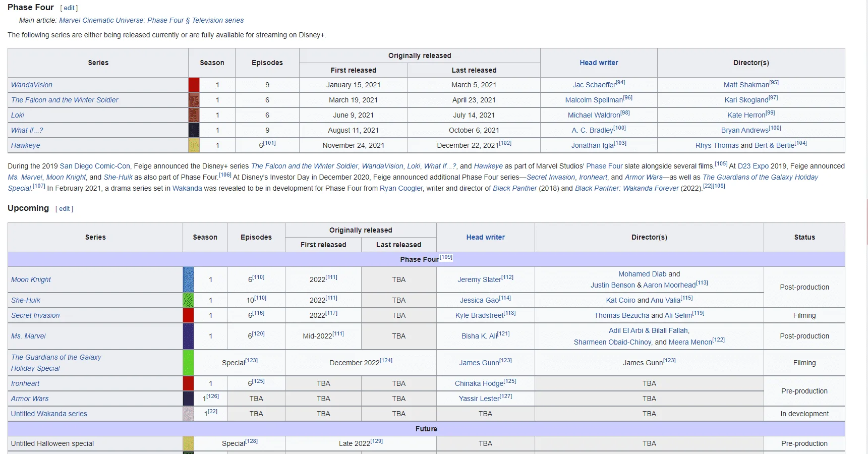Click the WandaVision red color swatch
Image resolution: width=868 pixels, height=454 pixels.
point(194,85)
